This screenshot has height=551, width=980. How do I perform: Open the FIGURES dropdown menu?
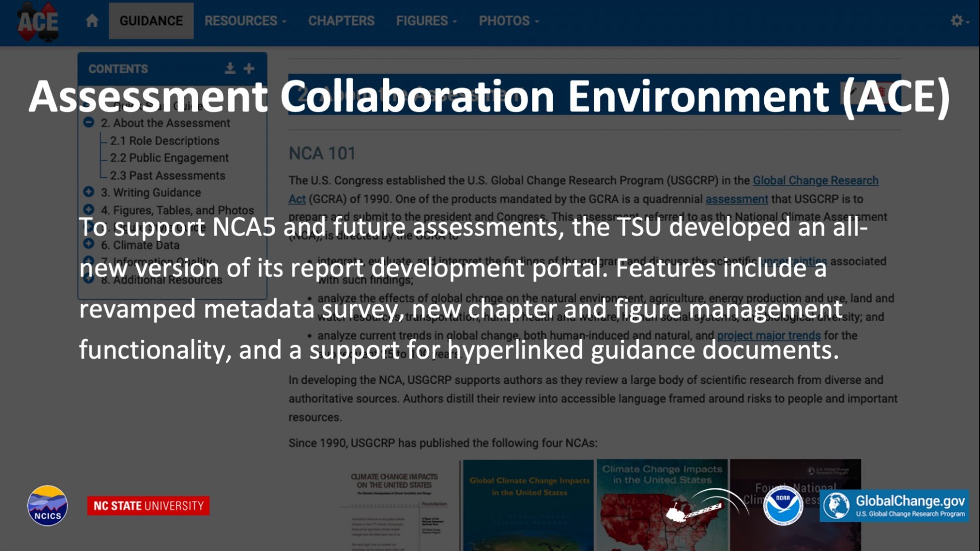(x=427, y=21)
